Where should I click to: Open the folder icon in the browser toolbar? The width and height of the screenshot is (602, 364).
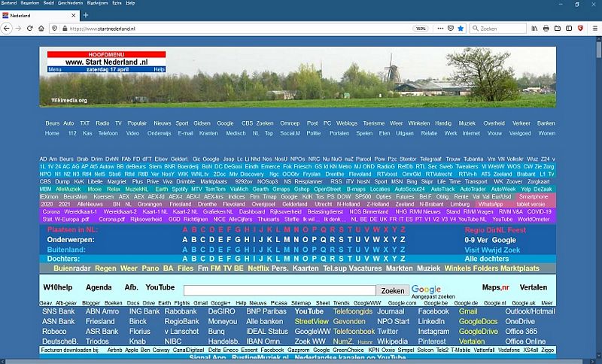coord(558,29)
